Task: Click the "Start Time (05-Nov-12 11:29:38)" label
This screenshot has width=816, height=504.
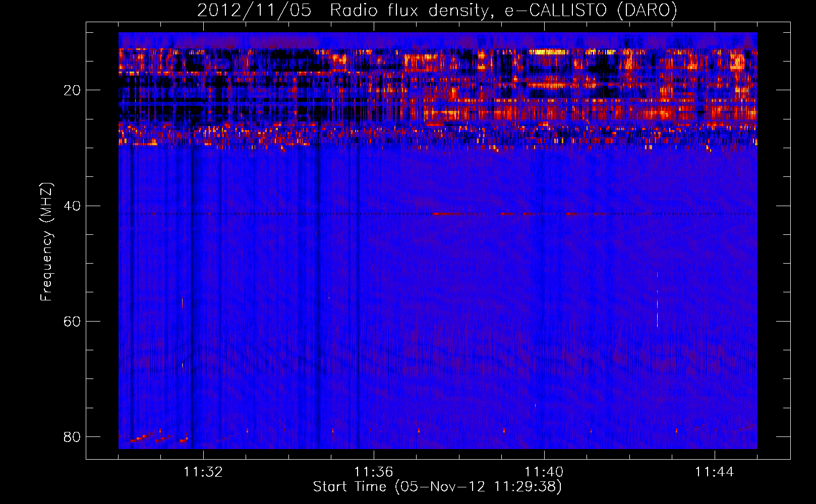Action: tap(437, 487)
